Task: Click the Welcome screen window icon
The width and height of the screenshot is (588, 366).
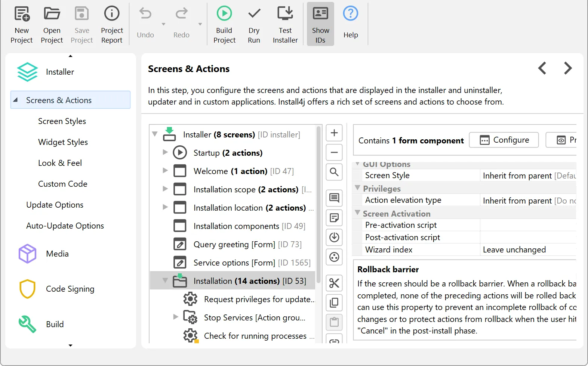Action: point(180,171)
